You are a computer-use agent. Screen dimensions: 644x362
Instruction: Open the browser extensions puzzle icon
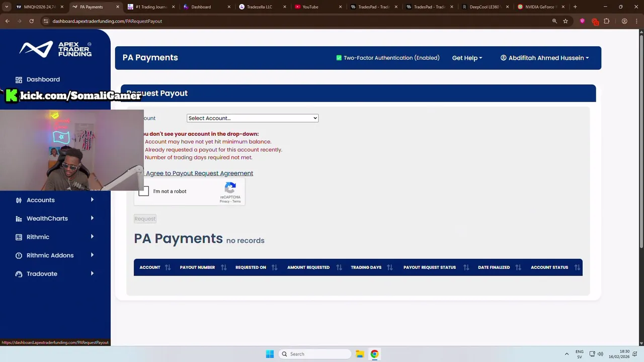pos(606,21)
